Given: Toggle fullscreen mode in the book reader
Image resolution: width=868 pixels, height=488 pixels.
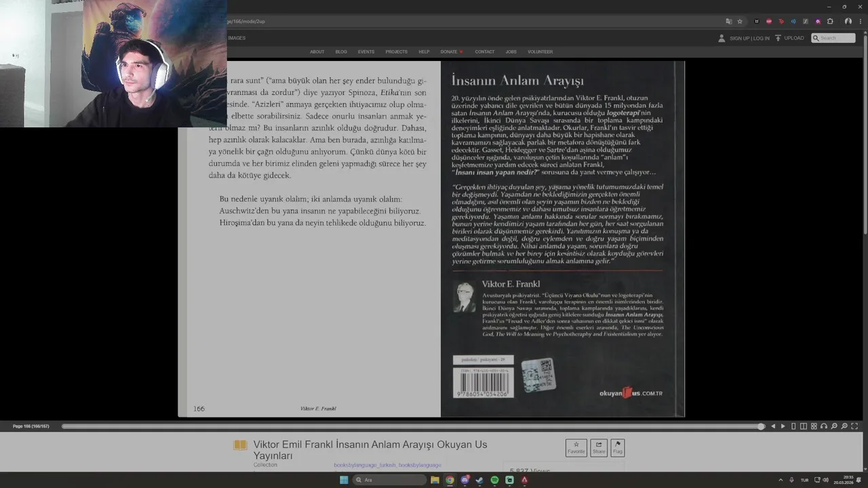Looking at the screenshot, I should click(854, 426).
